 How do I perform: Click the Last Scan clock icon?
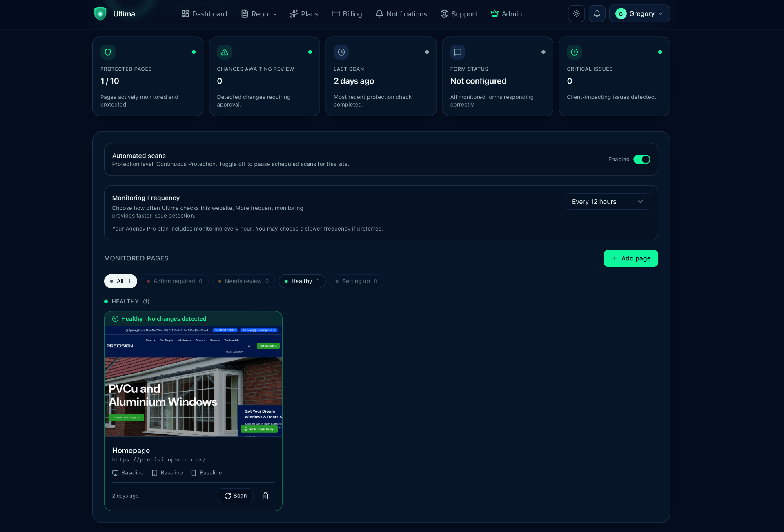(x=341, y=52)
